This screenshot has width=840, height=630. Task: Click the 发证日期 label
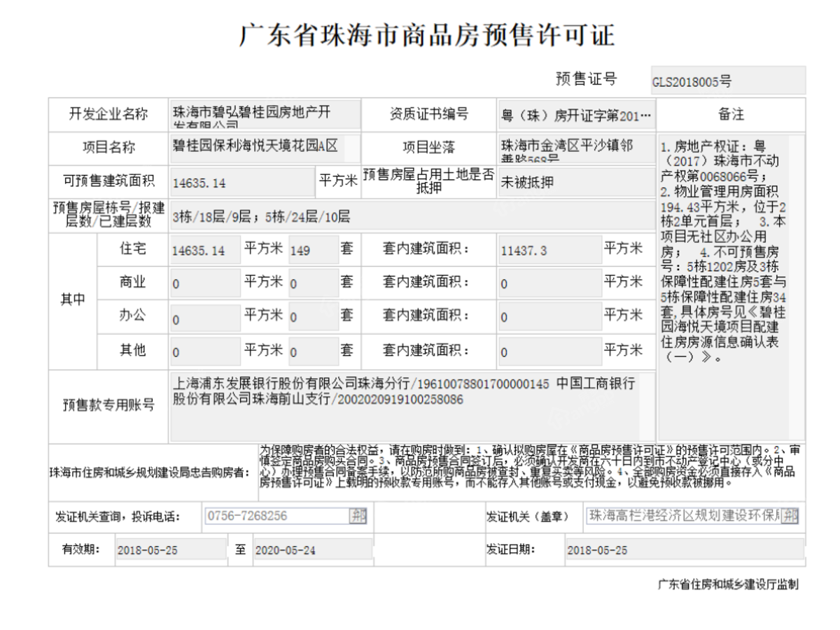510,549
